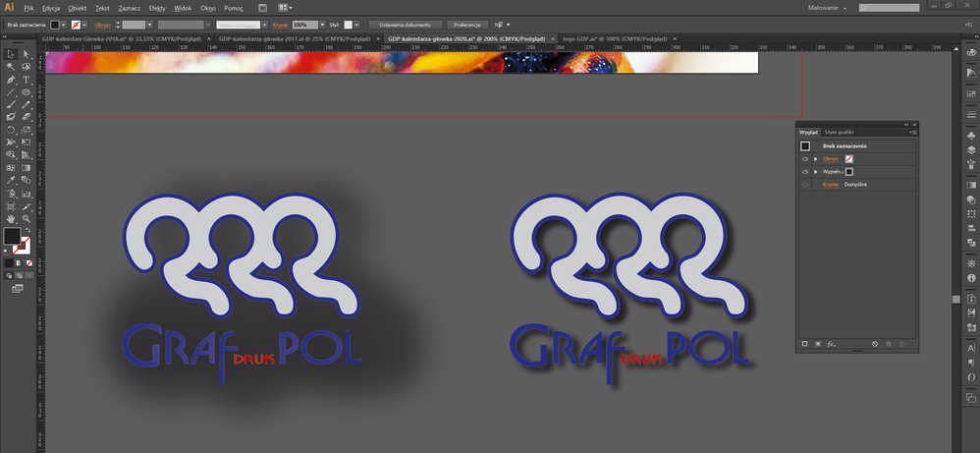Click Clear Appearance icon in Wygląd panel
Image resolution: width=980 pixels, height=453 pixels.
875,344
